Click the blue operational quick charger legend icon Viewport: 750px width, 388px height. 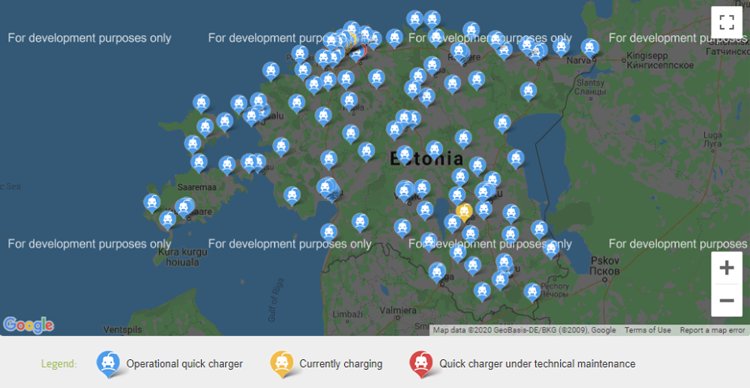tap(109, 364)
